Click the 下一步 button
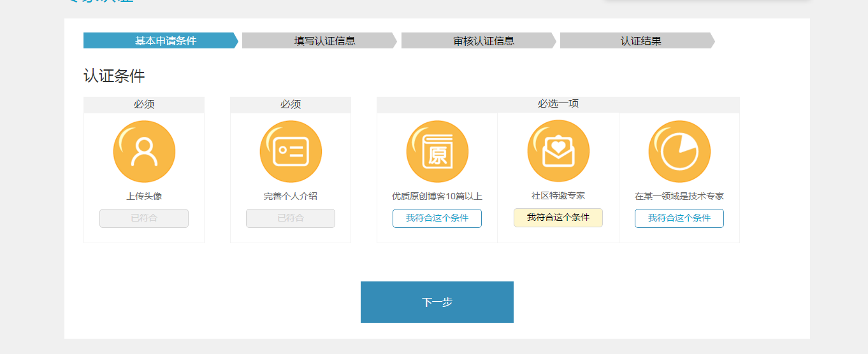868x354 pixels. [x=437, y=302]
